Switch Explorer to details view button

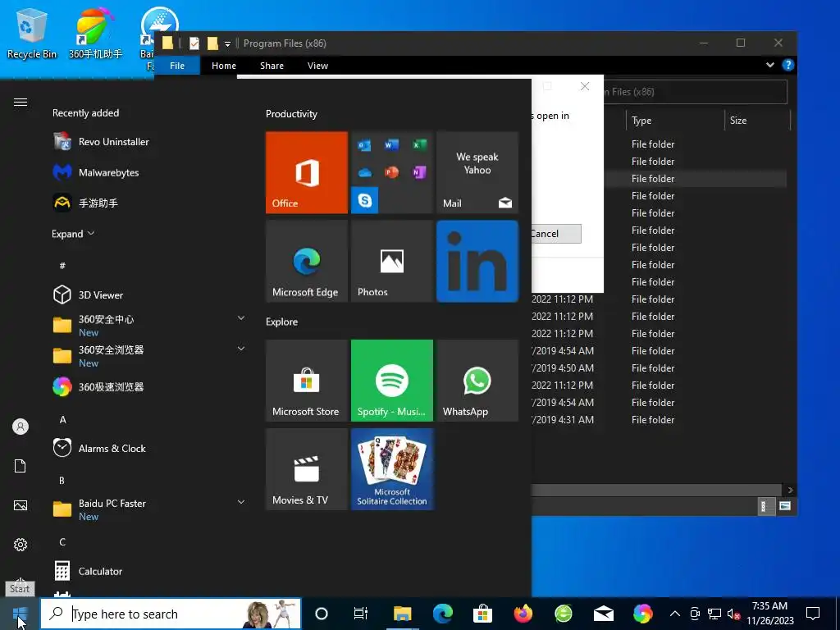[x=765, y=506]
